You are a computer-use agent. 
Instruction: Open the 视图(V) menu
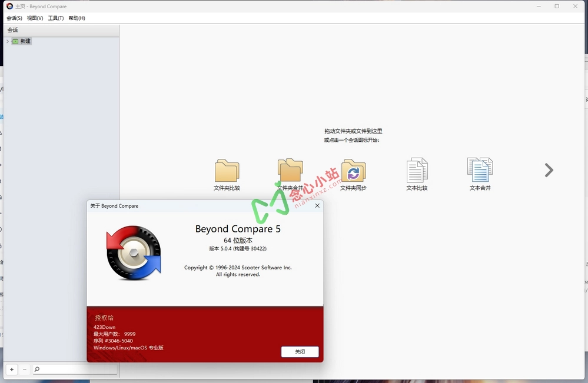point(35,18)
